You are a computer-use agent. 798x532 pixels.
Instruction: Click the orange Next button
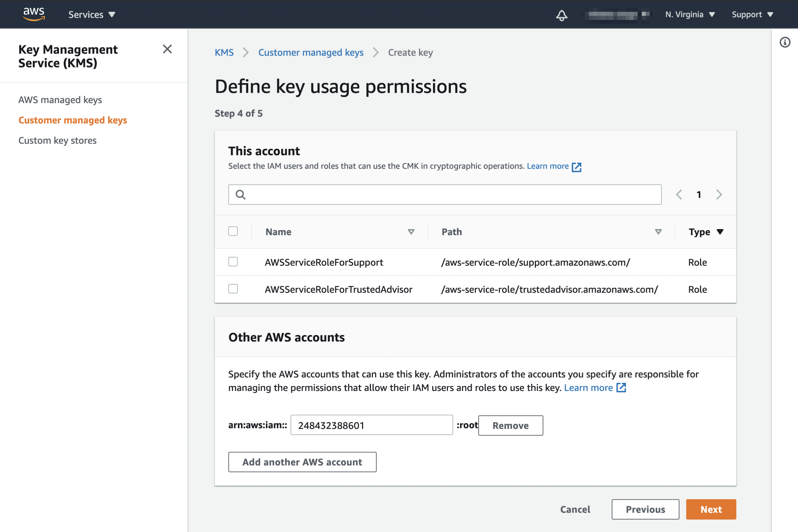pyautogui.click(x=711, y=509)
